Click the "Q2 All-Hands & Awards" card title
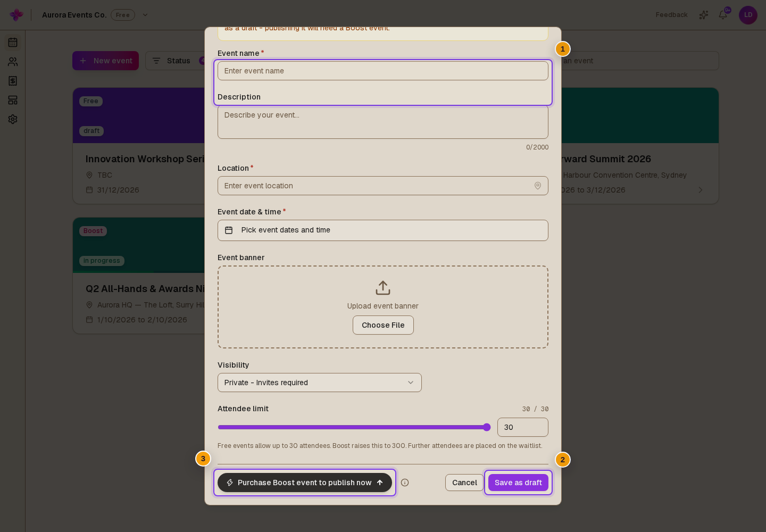Image resolution: width=766 pixels, height=532 pixels. [145, 289]
